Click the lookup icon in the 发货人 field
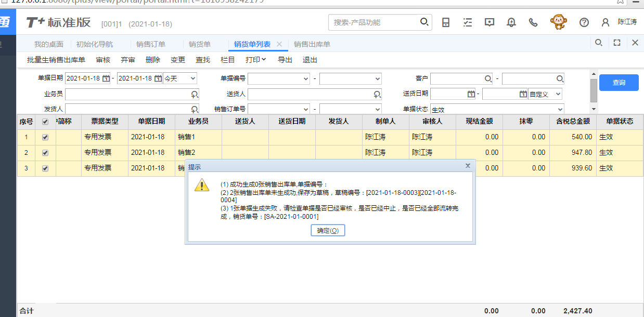The width and height of the screenshot is (644, 317). 195,109
